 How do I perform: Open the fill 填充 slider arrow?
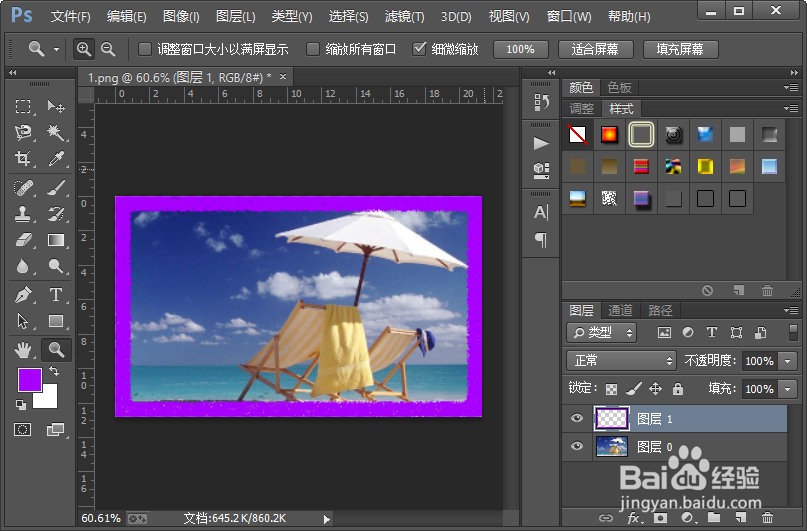coord(787,389)
